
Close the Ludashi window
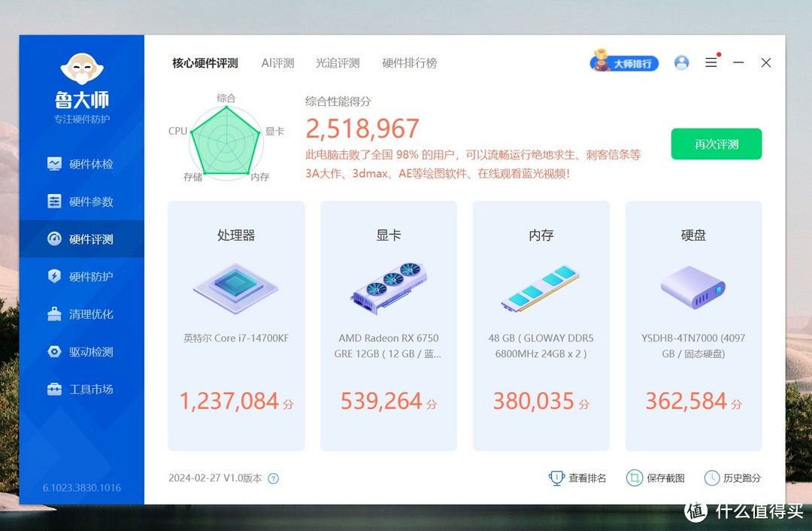coord(766,62)
